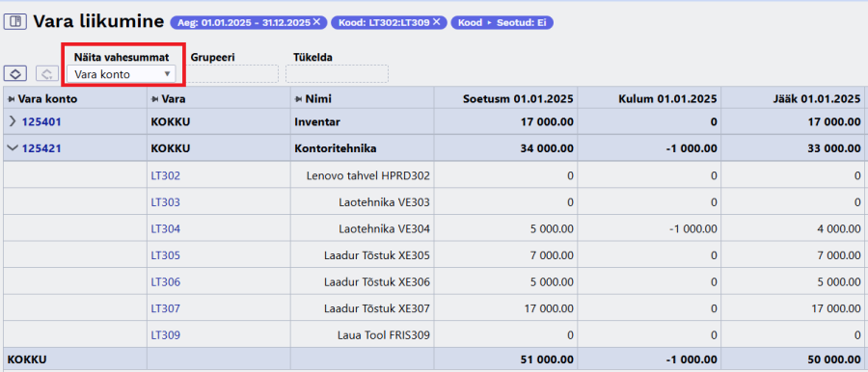Image resolution: width=868 pixels, height=372 pixels.
Task: Click Laotehnika VE304 name cell
Action: click(x=362, y=229)
